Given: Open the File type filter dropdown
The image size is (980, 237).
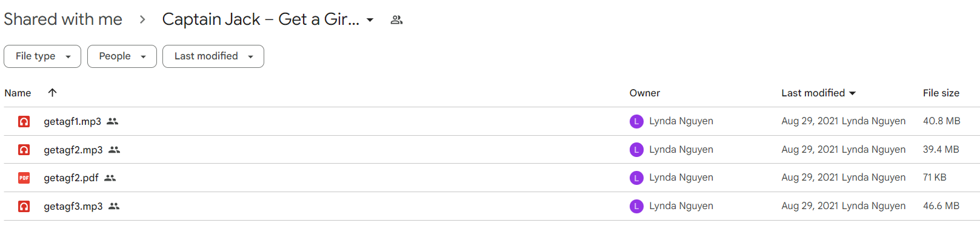Looking at the screenshot, I should pyautogui.click(x=42, y=56).
